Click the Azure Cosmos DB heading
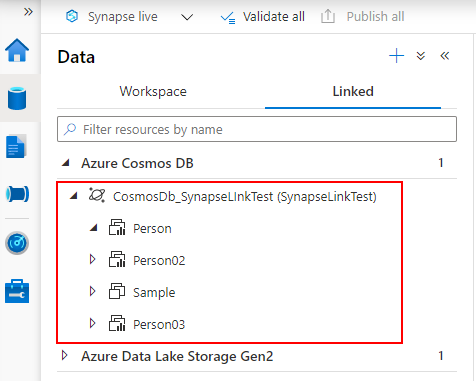The image size is (476, 381). pyautogui.click(x=137, y=163)
